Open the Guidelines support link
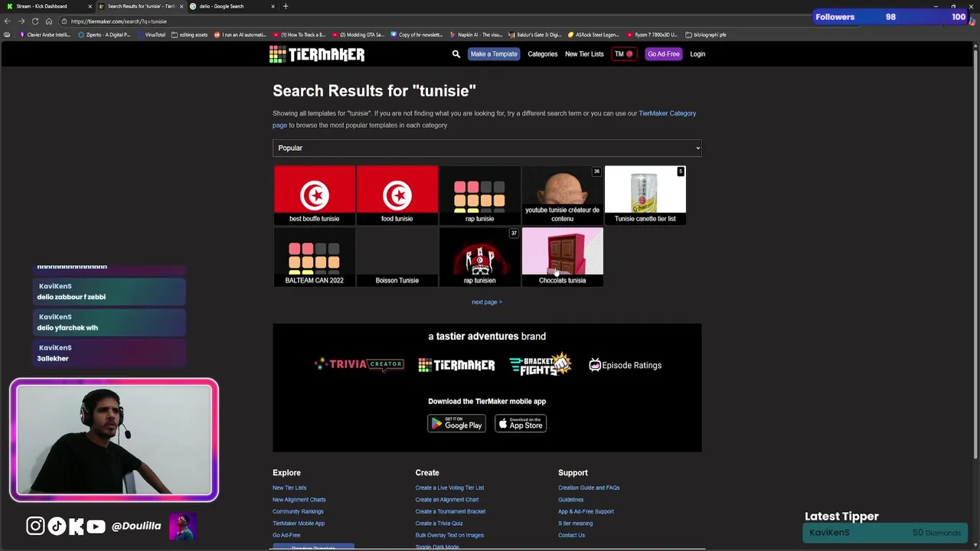The width and height of the screenshot is (980, 551). click(570, 500)
